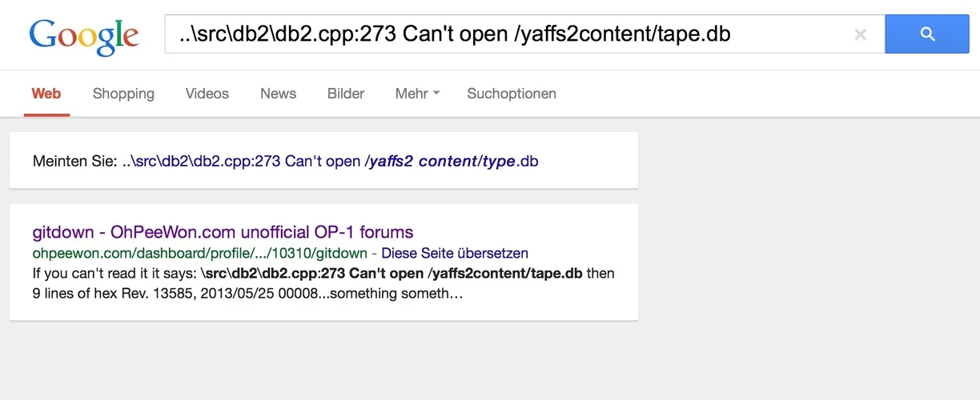Click the Google logo
This screenshot has height=400, width=980.
pos(84,36)
